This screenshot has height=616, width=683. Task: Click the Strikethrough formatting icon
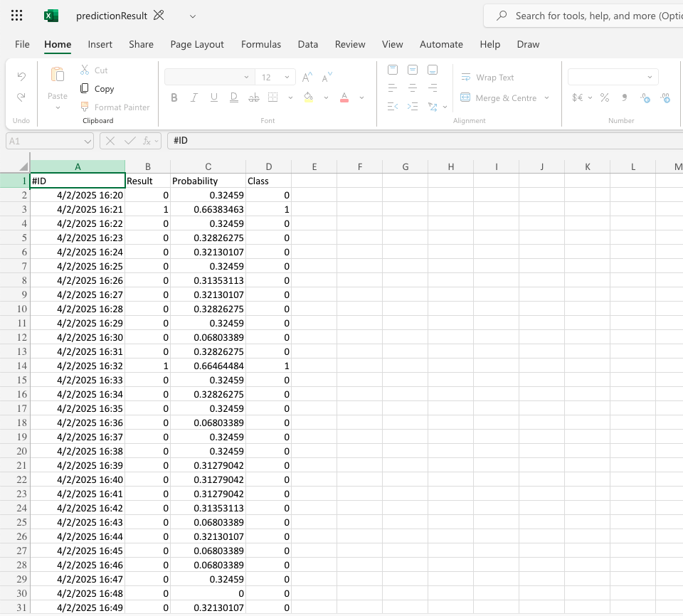pos(253,97)
